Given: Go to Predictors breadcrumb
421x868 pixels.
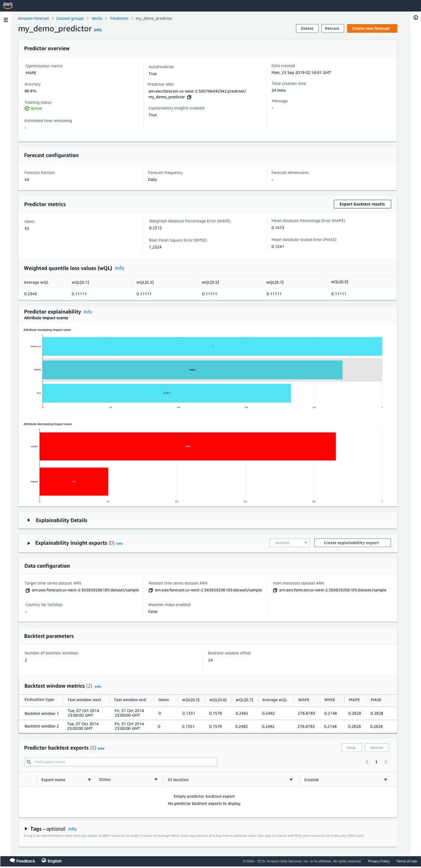Looking at the screenshot, I should [119, 19].
